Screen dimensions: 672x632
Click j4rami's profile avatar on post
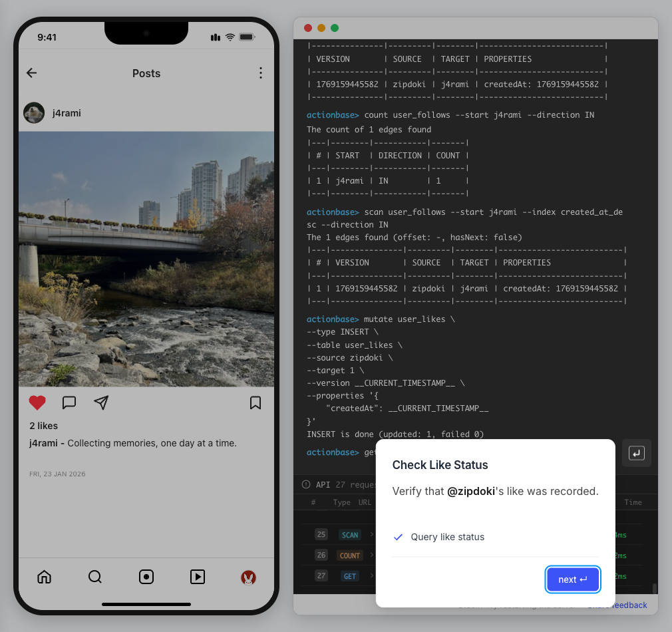(34, 113)
